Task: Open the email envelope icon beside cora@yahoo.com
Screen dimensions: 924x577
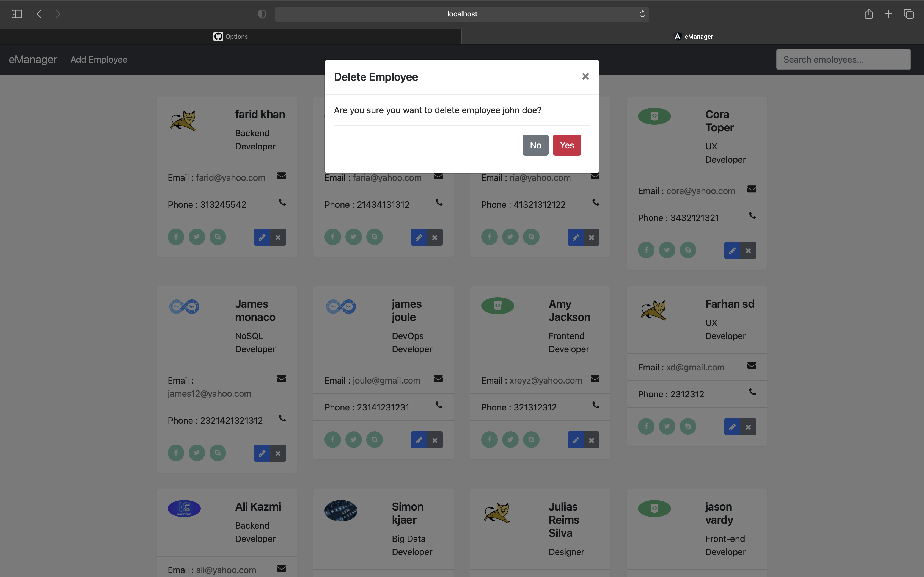Action: 751,189
